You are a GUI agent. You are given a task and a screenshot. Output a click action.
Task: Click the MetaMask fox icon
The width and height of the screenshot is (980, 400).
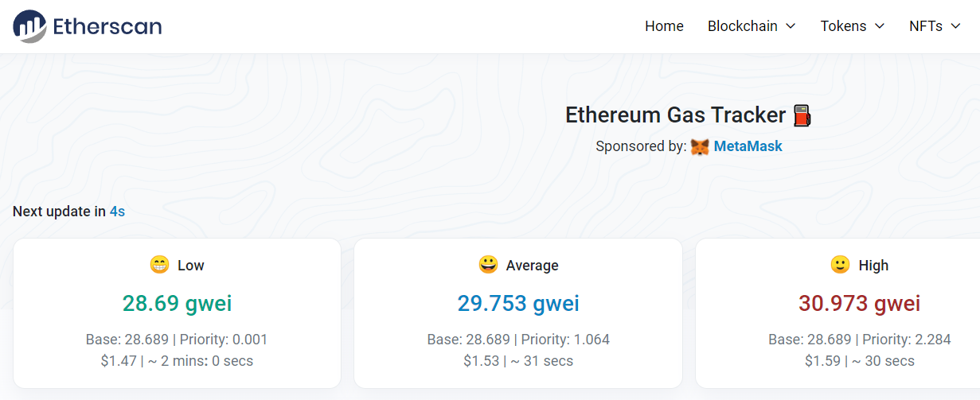coord(700,146)
